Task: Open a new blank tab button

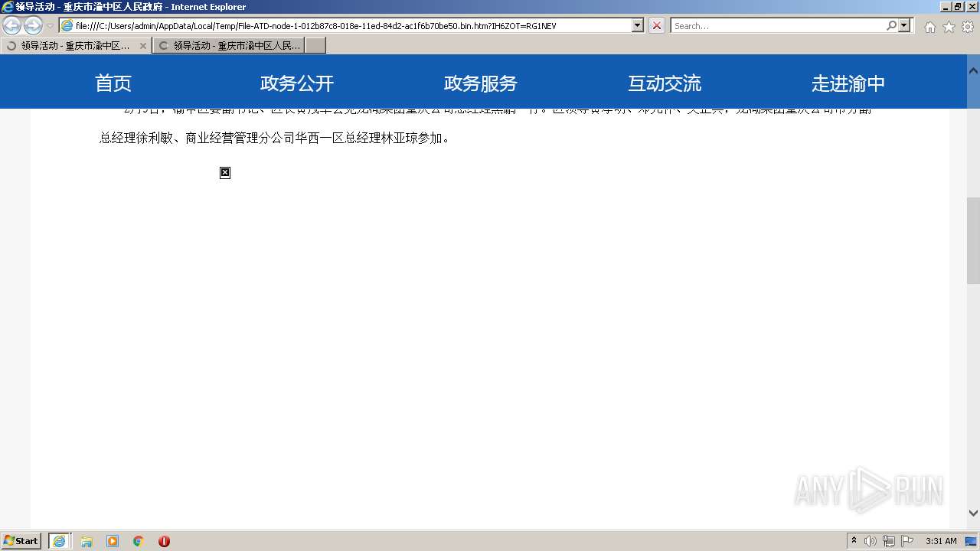Action: point(315,46)
